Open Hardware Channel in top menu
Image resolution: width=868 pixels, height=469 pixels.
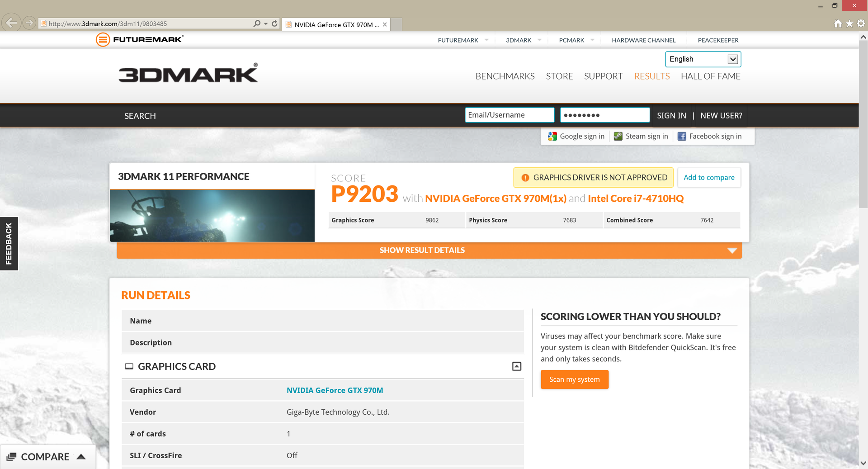(x=643, y=40)
